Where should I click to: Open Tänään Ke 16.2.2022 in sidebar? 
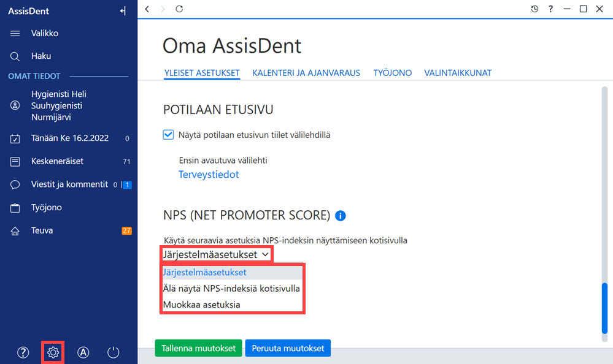[69, 138]
